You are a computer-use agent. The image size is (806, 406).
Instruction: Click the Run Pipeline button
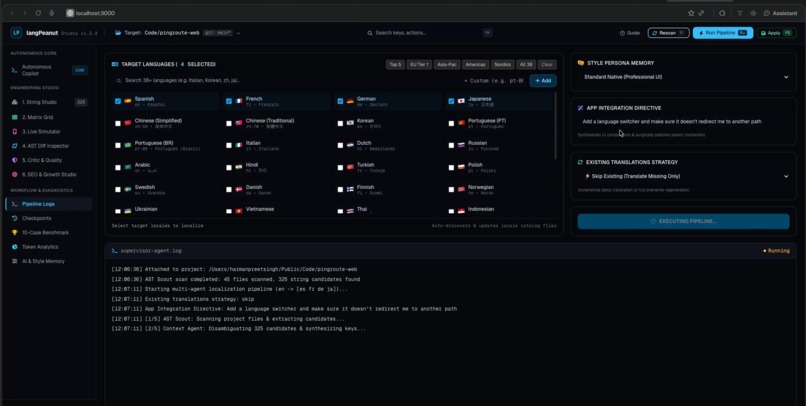click(x=723, y=33)
